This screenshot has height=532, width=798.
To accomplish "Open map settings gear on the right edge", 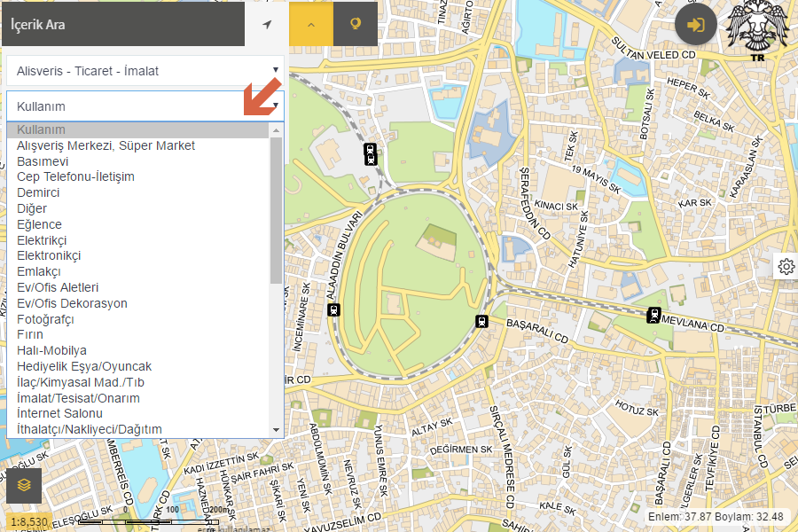I will [786, 266].
